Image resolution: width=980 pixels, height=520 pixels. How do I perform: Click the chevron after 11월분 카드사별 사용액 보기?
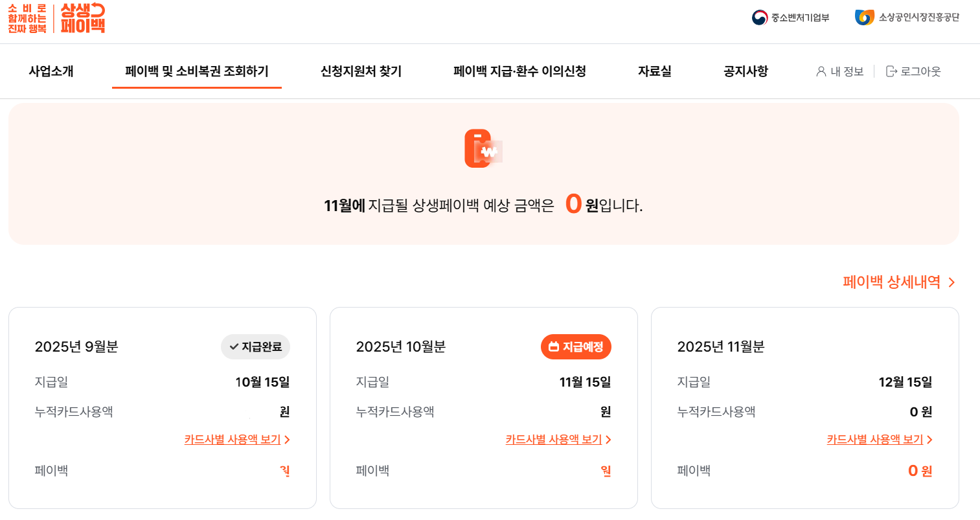(929, 440)
